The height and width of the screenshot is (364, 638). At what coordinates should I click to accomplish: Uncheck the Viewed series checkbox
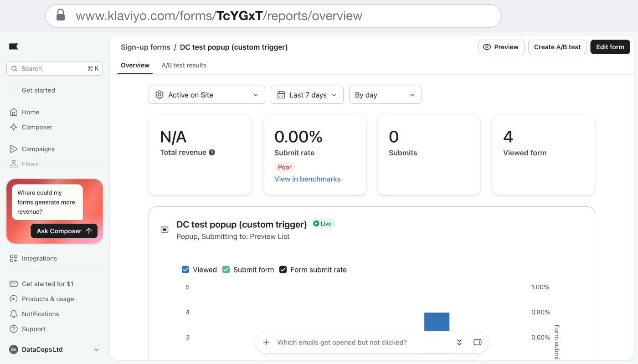click(x=185, y=270)
